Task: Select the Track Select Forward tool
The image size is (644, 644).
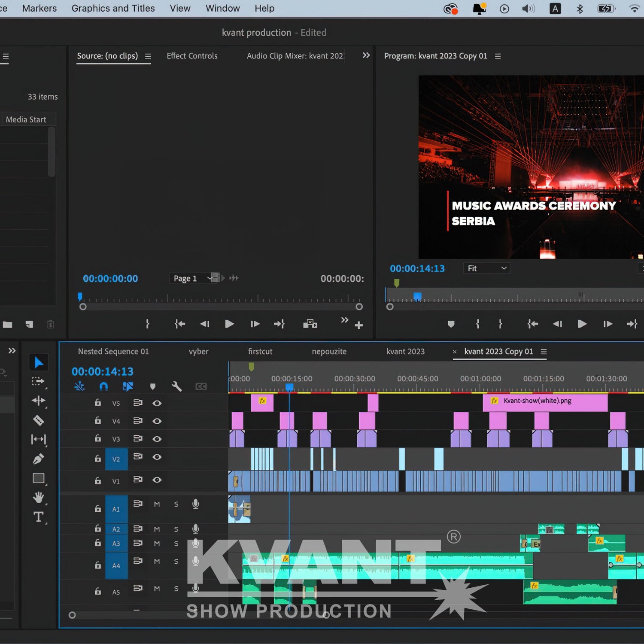Action: [38, 381]
